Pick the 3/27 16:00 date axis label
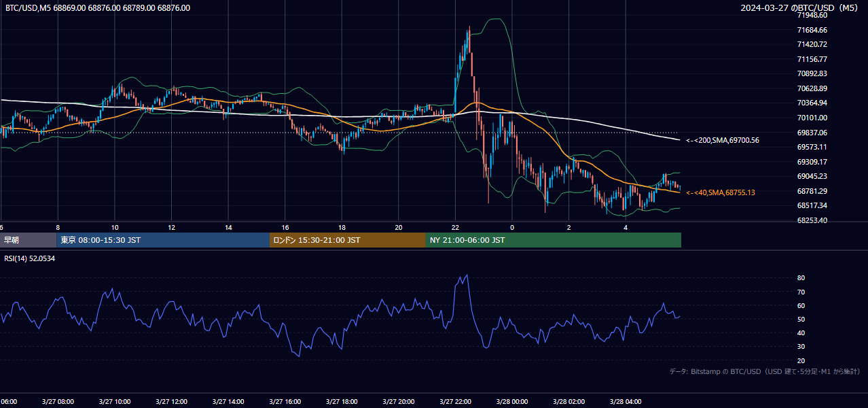Viewport: 868px width, 408px height. [285, 401]
